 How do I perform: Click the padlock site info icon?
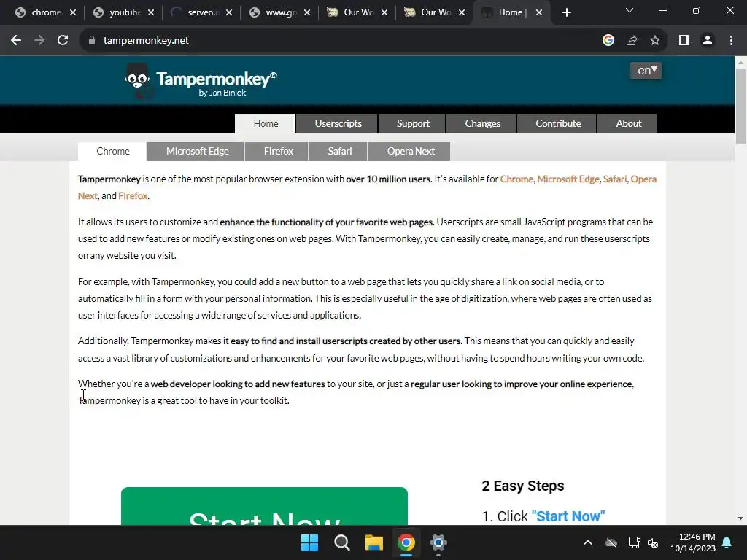92,41
